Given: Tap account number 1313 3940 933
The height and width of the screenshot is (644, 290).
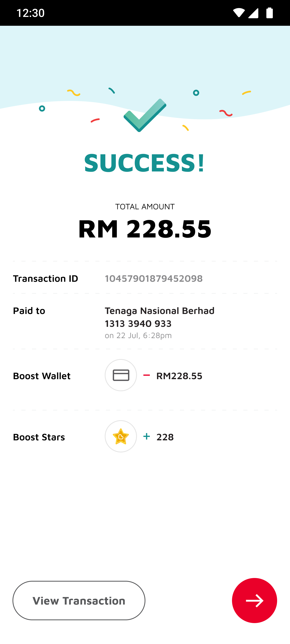Looking at the screenshot, I should [x=138, y=323].
